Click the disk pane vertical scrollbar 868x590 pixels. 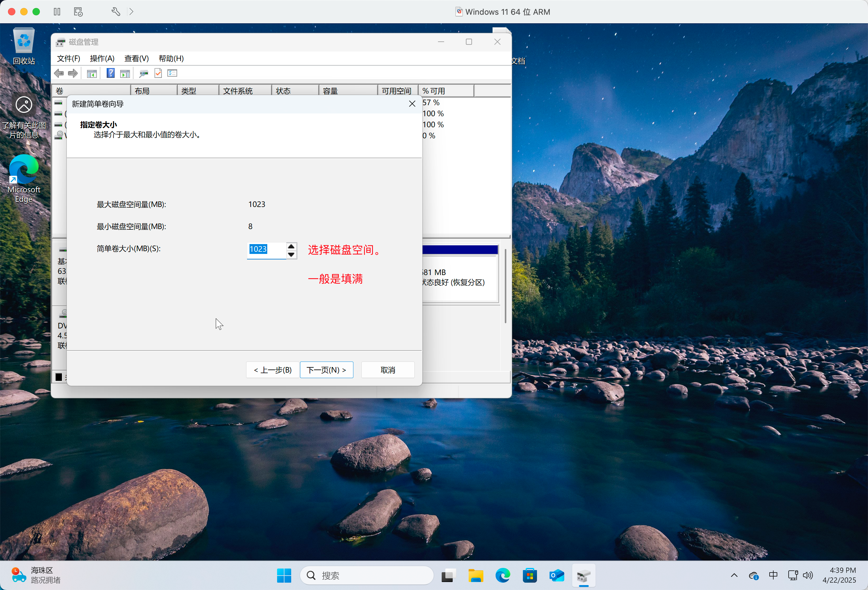505,286
